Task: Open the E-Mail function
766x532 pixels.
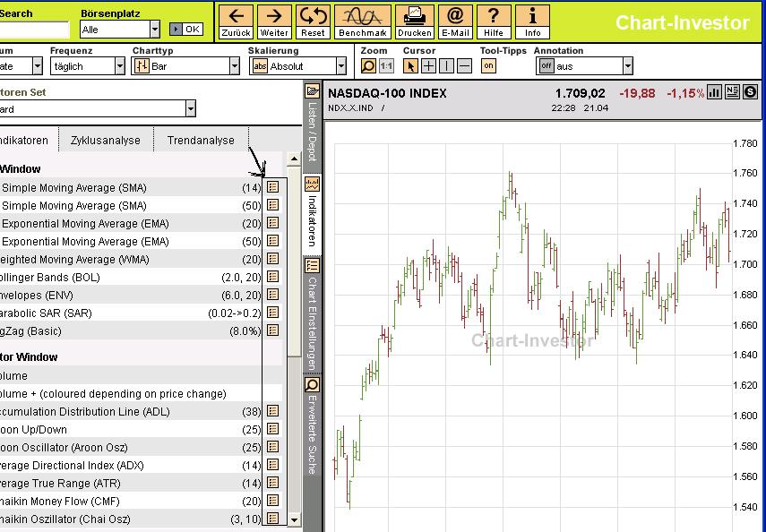Action: point(455,22)
